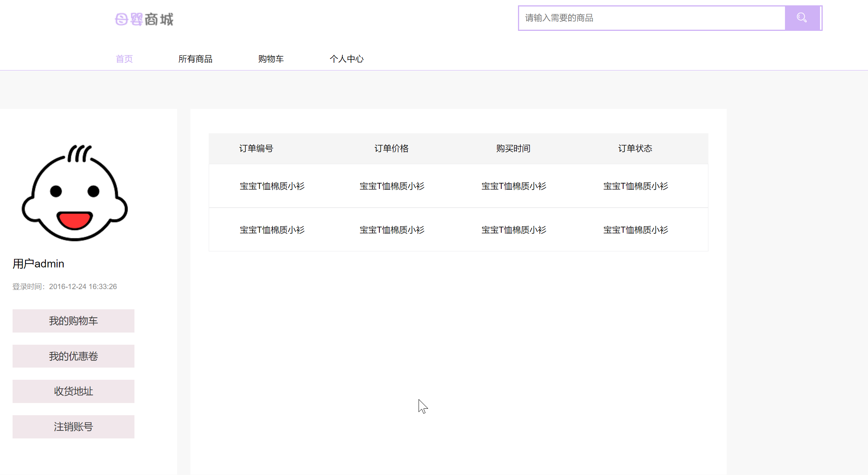Open 购物车 in the top navigation
868x475 pixels.
click(x=271, y=59)
